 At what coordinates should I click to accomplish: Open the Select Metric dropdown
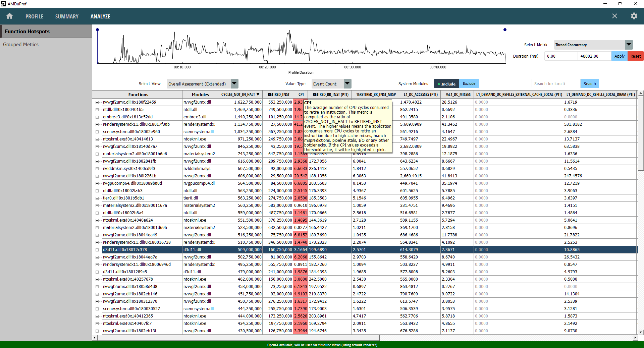(x=593, y=45)
